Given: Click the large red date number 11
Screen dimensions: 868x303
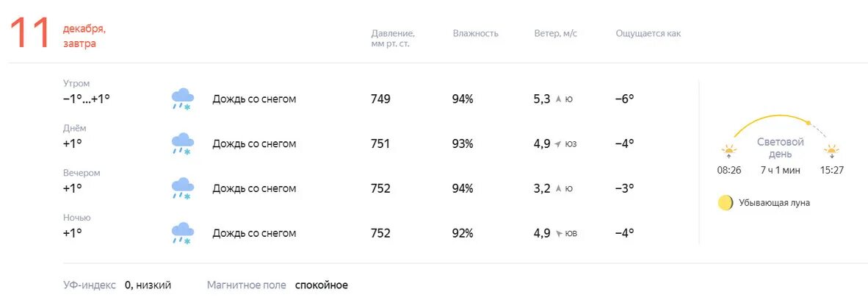Looking at the screenshot, I should pyautogui.click(x=30, y=35).
